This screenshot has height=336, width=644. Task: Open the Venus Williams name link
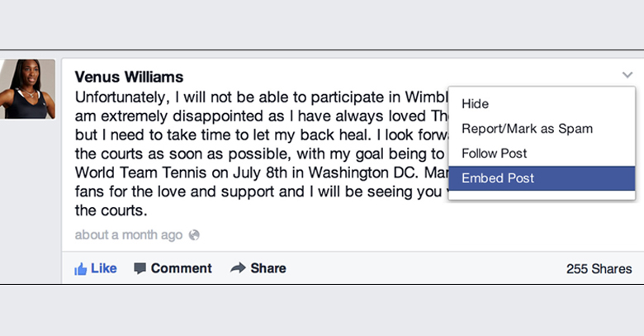coord(129,77)
